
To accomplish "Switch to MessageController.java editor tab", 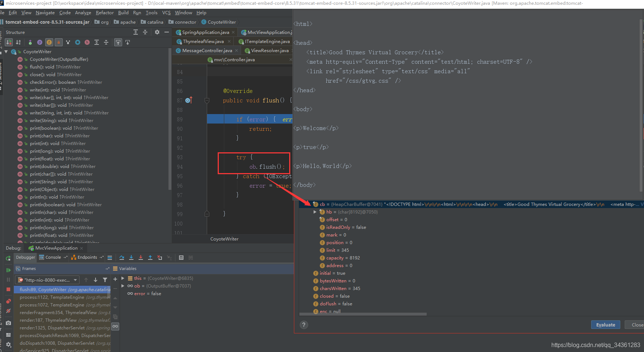I will 207,50.
